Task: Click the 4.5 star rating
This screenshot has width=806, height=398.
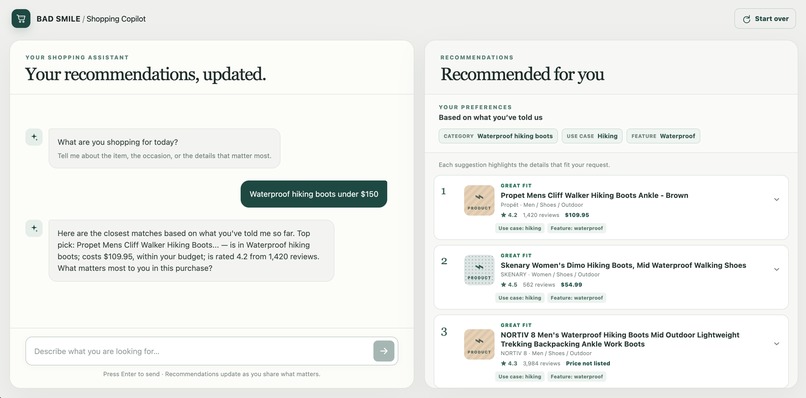Action: pos(509,284)
